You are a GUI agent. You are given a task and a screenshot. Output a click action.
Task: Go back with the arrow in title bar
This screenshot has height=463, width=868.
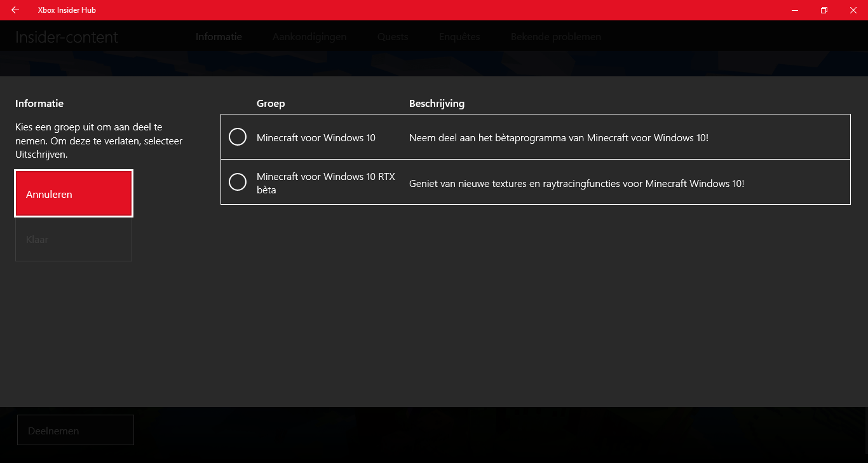tap(15, 10)
